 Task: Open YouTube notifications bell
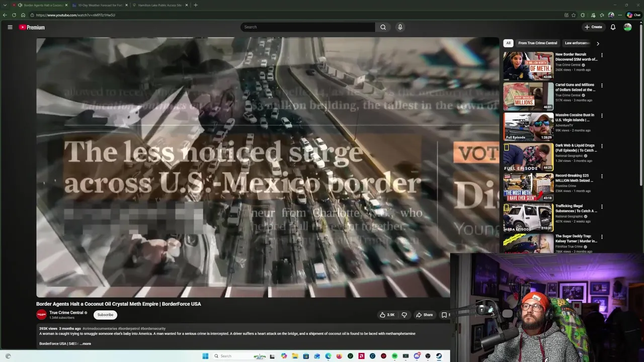pyautogui.click(x=613, y=27)
